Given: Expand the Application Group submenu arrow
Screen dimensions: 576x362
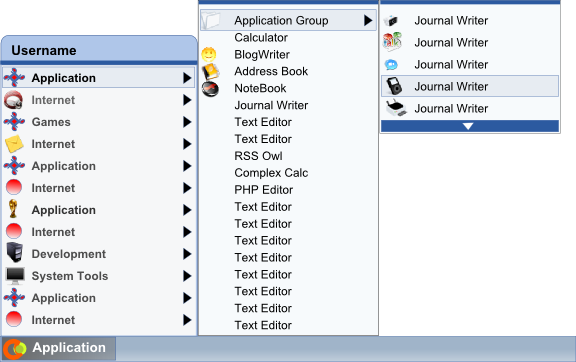Looking at the screenshot, I should click(x=368, y=20).
